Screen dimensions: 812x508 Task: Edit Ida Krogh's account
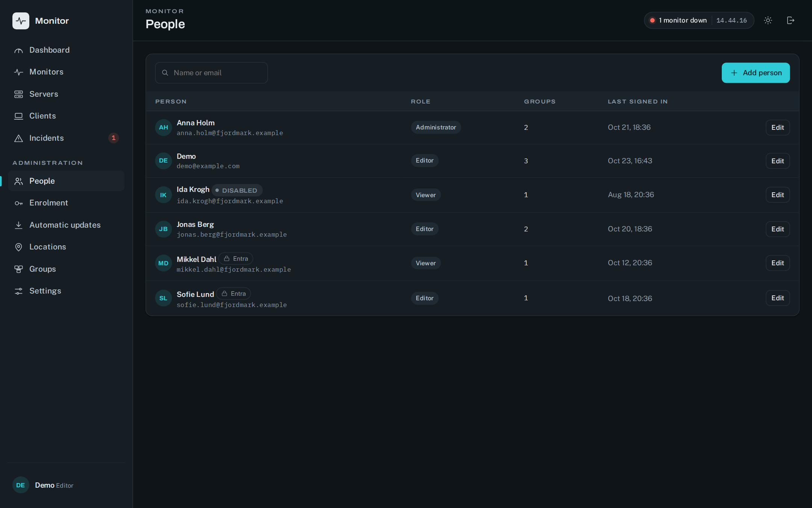777,195
